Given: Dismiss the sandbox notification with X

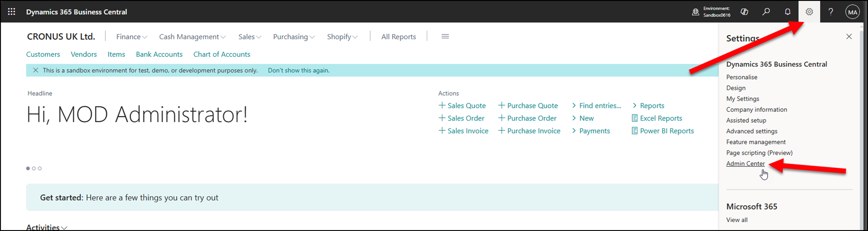Looking at the screenshot, I should (x=36, y=70).
